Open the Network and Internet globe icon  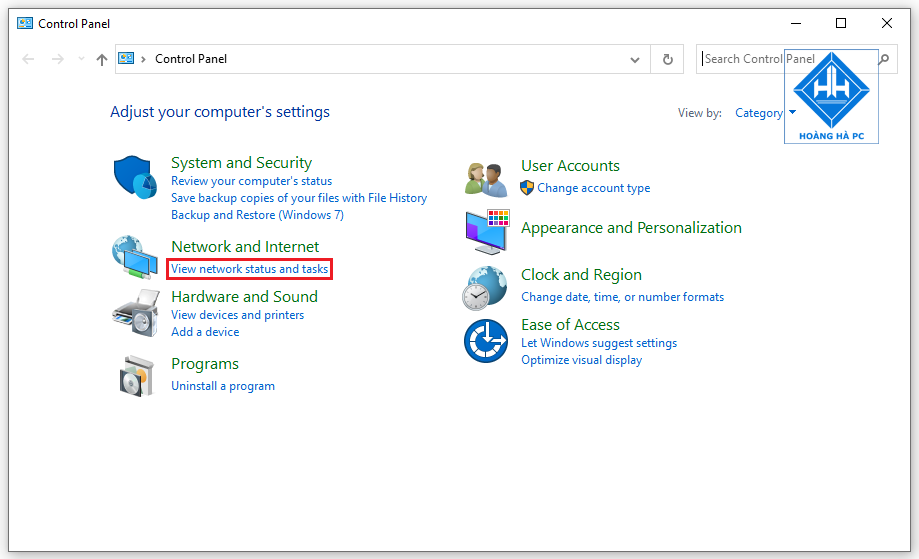point(135,257)
